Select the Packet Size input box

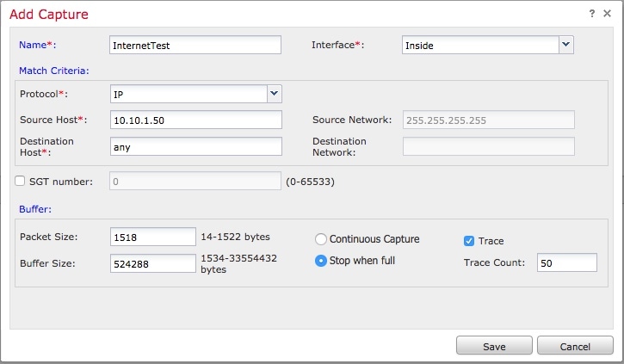[153, 238]
